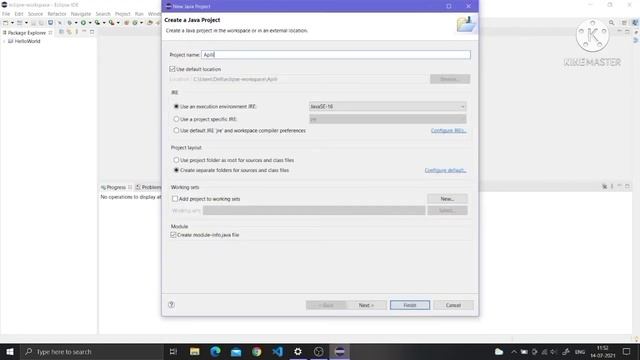Click the New Java Package icon in toolbar
The height and width of the screenshot is (360, 640).
(126, 23)
